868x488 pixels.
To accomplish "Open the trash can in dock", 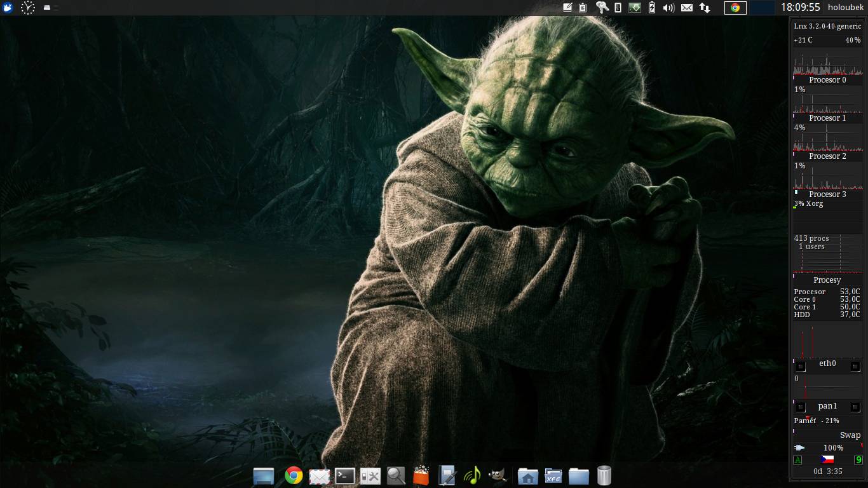I will [x=604, y=475].
